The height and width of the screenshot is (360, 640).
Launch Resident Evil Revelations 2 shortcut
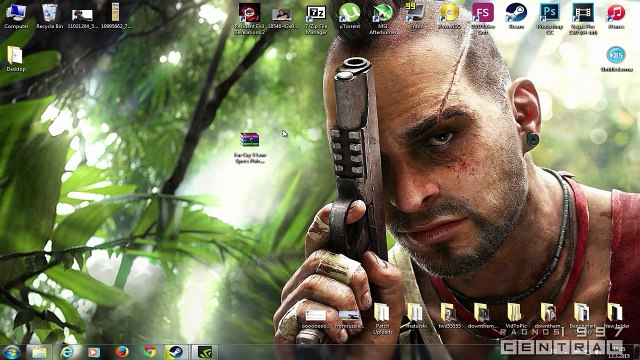249,18
